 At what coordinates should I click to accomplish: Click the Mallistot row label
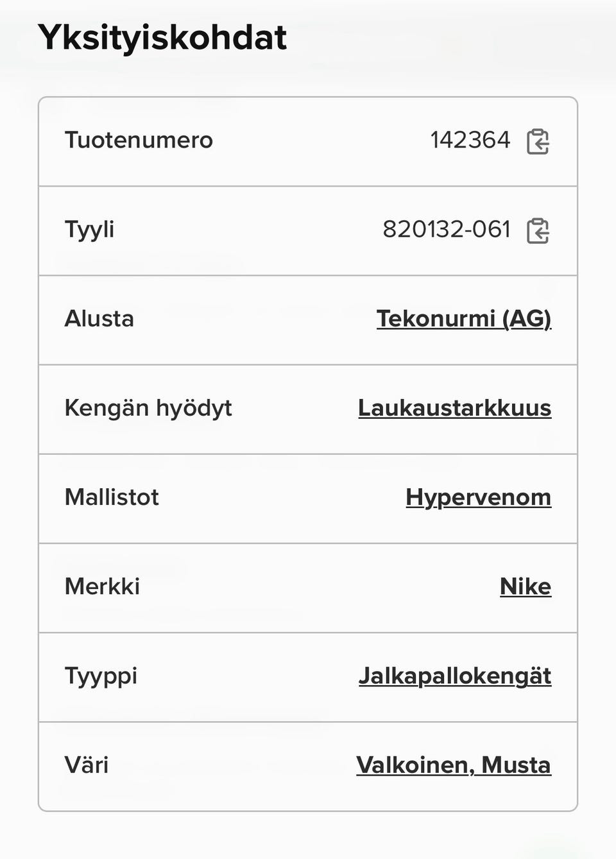tap(112, 497)
